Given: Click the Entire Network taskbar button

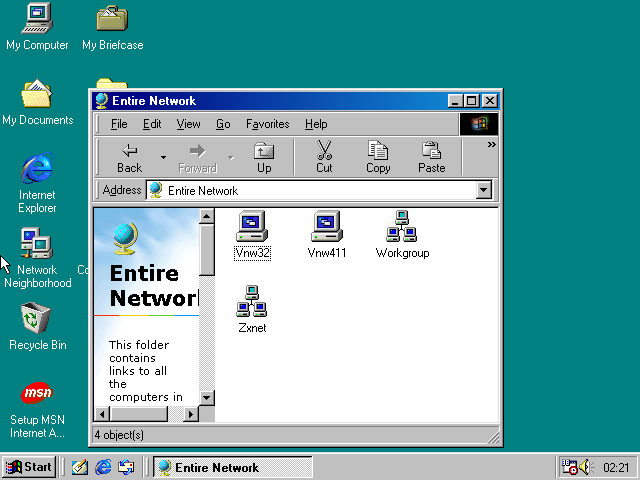Looking at the screenshot, I should 233,467.
